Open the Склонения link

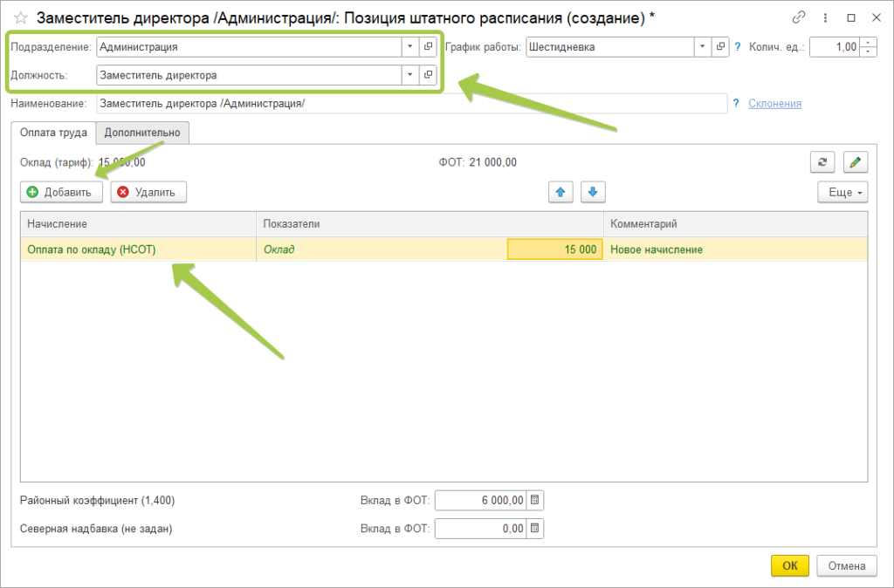(x=774, y=103)
